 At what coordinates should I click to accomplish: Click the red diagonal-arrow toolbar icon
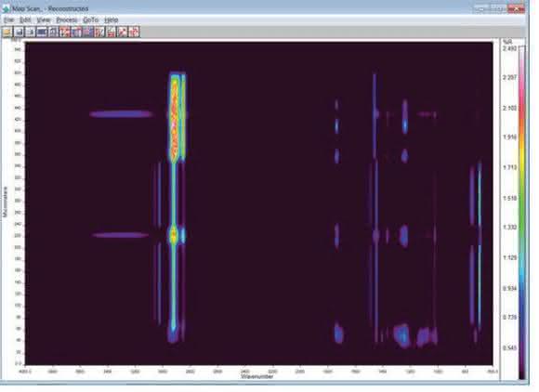tap(123, 32)
